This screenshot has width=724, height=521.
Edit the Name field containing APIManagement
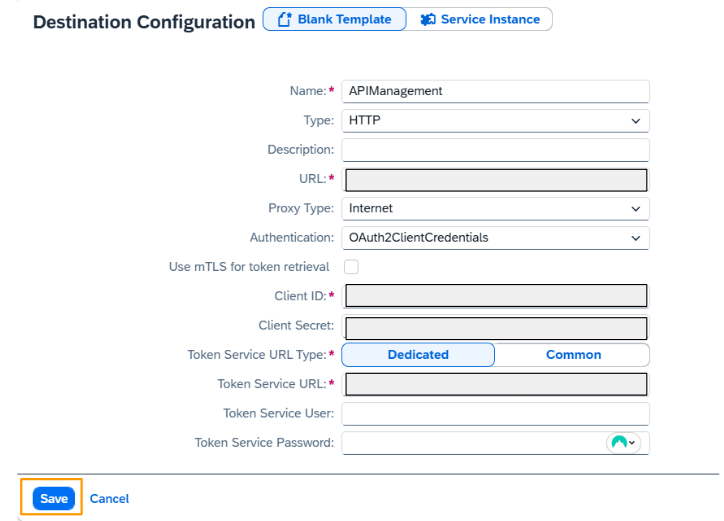tap(495, 91)
